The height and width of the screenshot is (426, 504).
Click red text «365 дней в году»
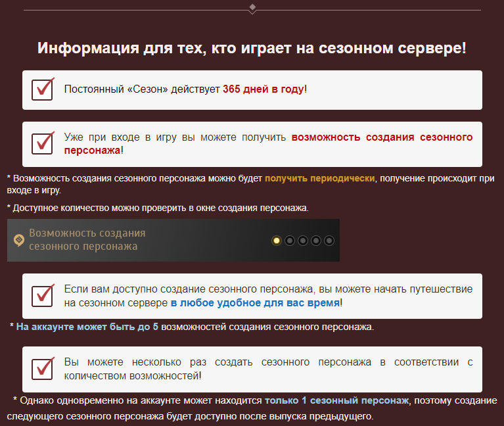[263, 89]
